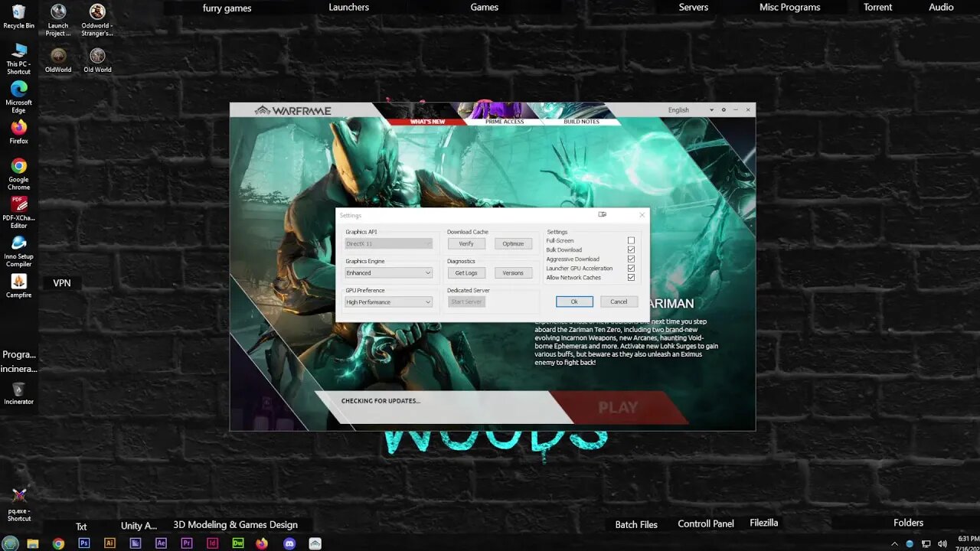Click the Settings dialog help icon

click(603, 215)
